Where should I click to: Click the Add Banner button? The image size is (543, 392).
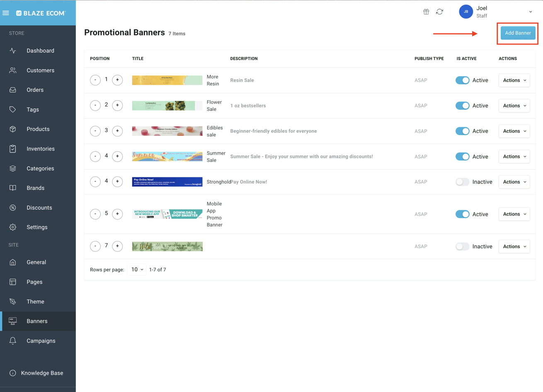click(x=517, y=33)
